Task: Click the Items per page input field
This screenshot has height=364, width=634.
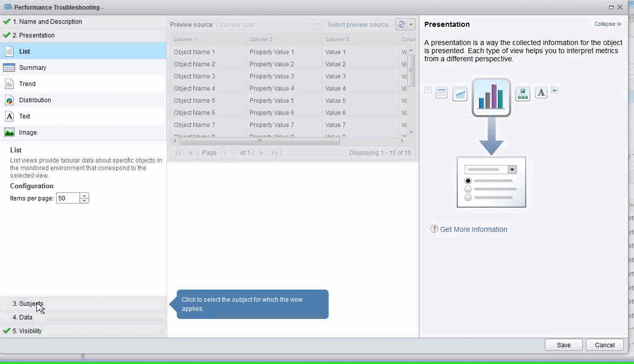Action: tap(67, 198)
